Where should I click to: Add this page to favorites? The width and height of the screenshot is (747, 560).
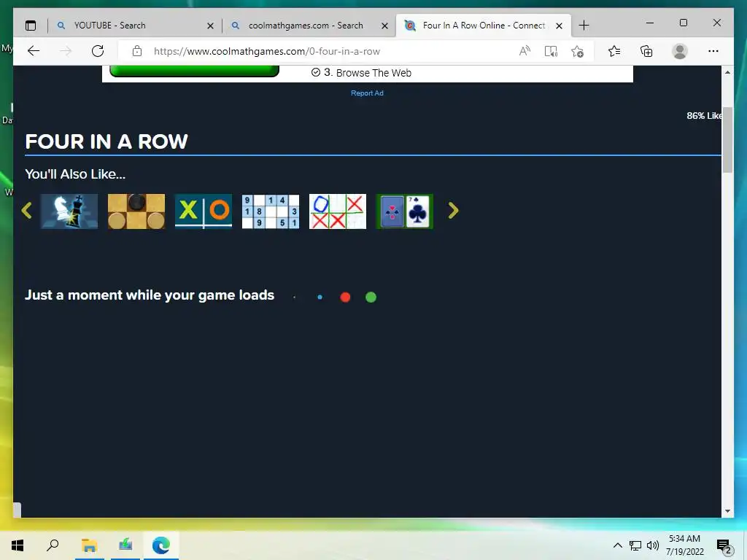point(578,51)
